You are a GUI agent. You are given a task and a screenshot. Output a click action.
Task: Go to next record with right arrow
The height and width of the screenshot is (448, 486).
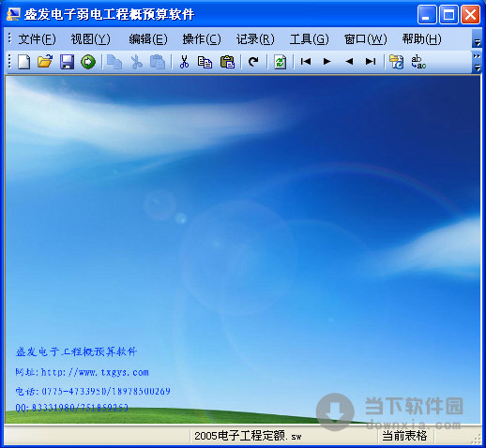coord(327,62)
